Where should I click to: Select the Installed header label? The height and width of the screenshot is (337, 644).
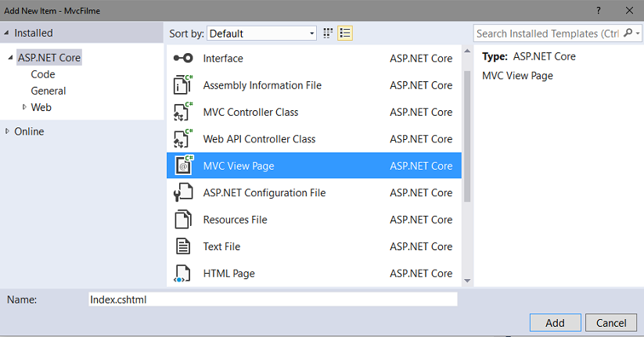34,33
